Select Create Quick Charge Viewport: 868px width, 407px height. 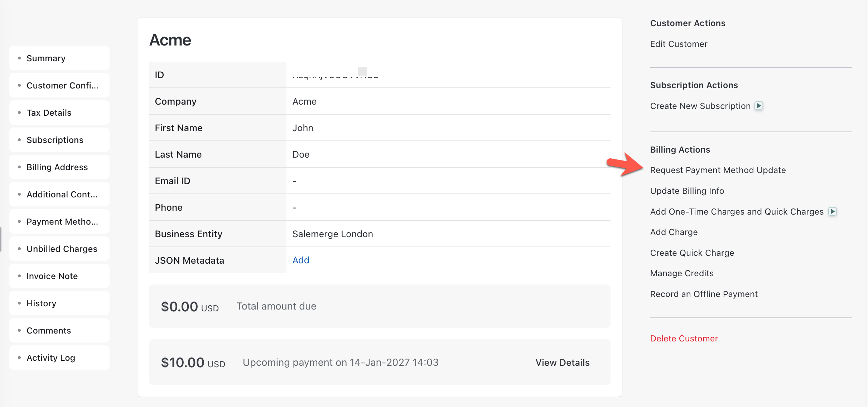[x=692, y=253]
